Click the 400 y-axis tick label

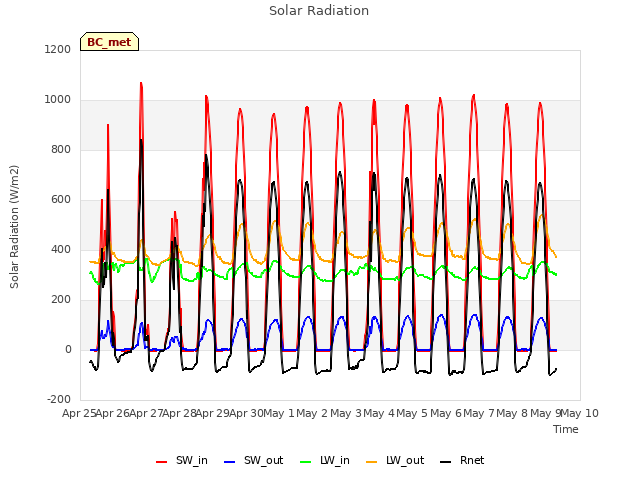tap(61, 249)
